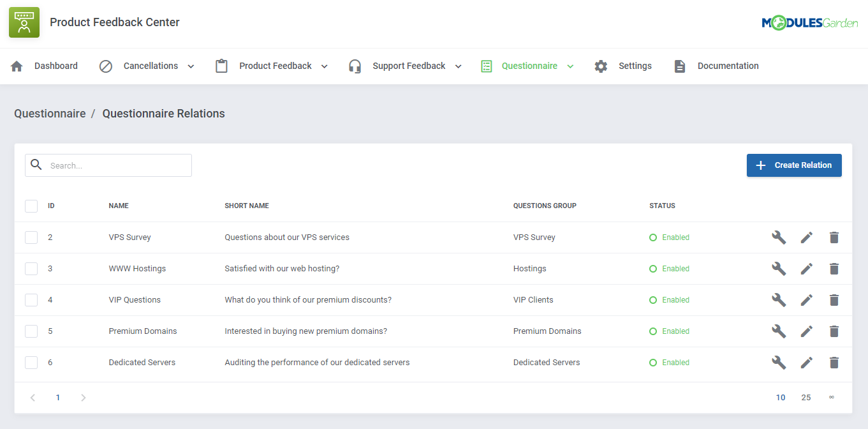This screenshot has width=868, height=429.
Task: Click the Dedicated Servers wrench configuration icon
Action: 779,362
